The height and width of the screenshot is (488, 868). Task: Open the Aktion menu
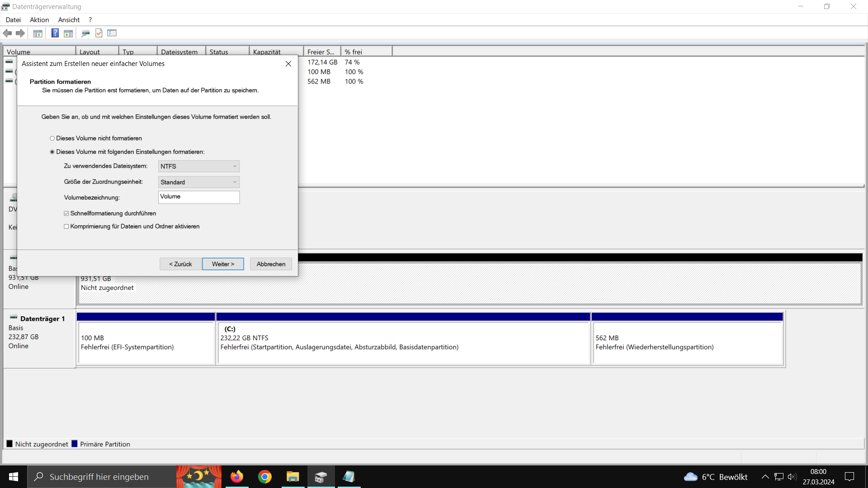(39, 20)
